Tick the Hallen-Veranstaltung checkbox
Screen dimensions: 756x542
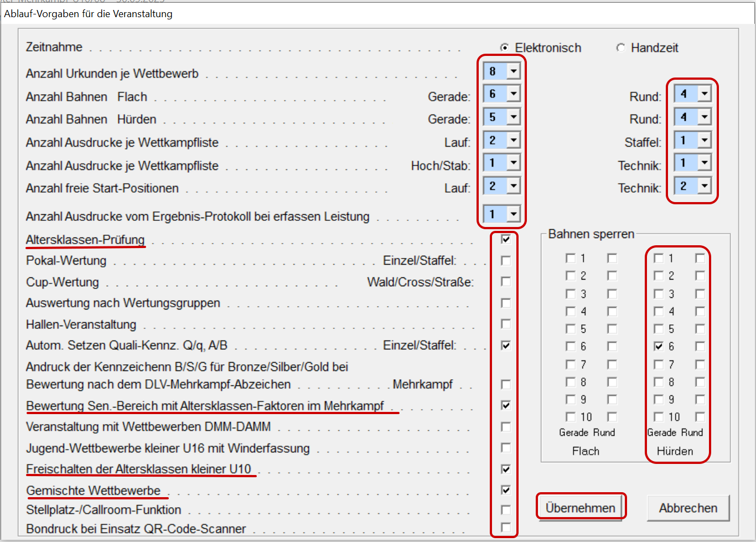(506, 324)
